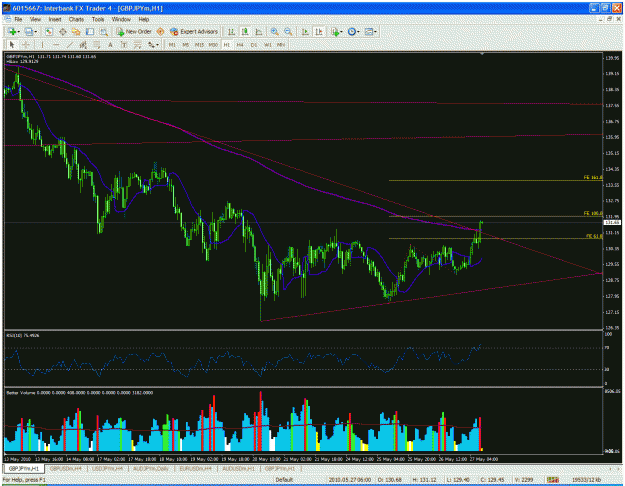Viewport: 625px width, 486px height.
Task: Expand the Periods dropdown arrow
Action: pos(358,32)
